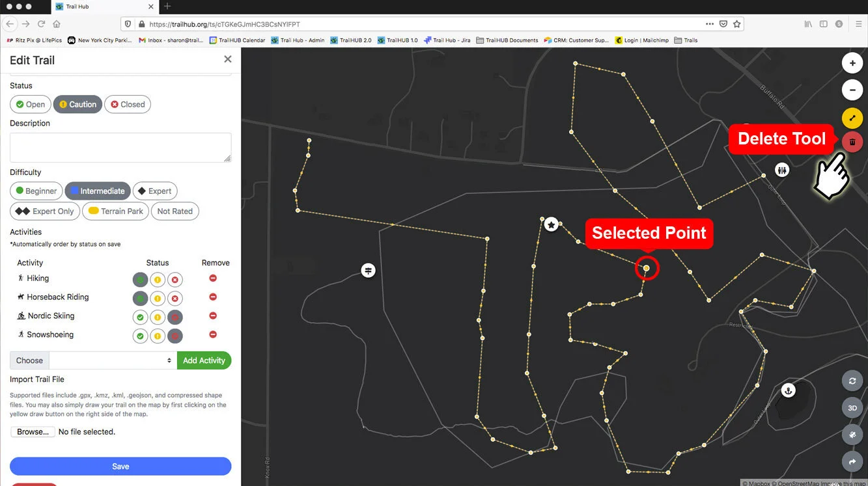The height and width of the screenshot is (486, 868).
Task: Open the Trail Hub - Jira bookmark
Action: [447, 40]
